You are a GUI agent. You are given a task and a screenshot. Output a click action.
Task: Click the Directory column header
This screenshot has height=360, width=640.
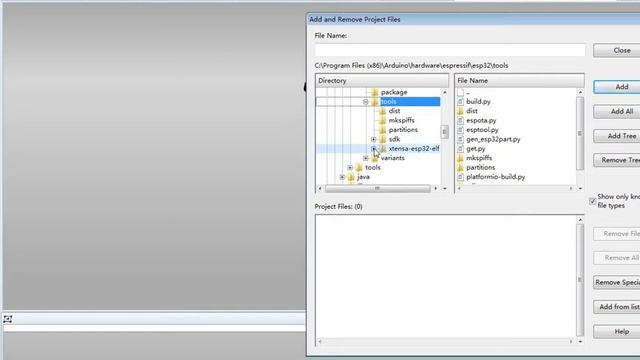coord(382,81)
